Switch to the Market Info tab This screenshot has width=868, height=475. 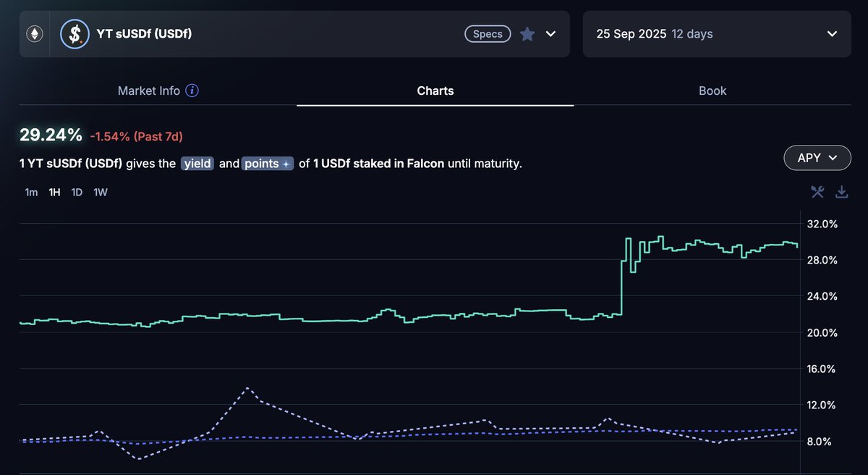(149, 91)
